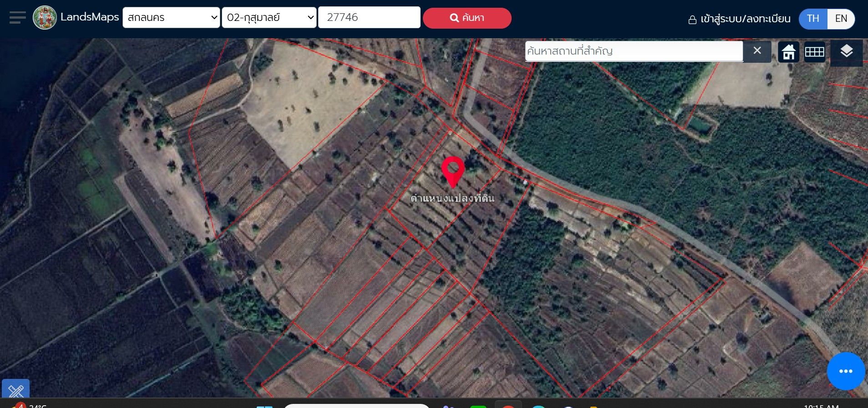Viewport: 868px width, 408px height.
Task: Switch language to TH
Action: coord(813,19)
